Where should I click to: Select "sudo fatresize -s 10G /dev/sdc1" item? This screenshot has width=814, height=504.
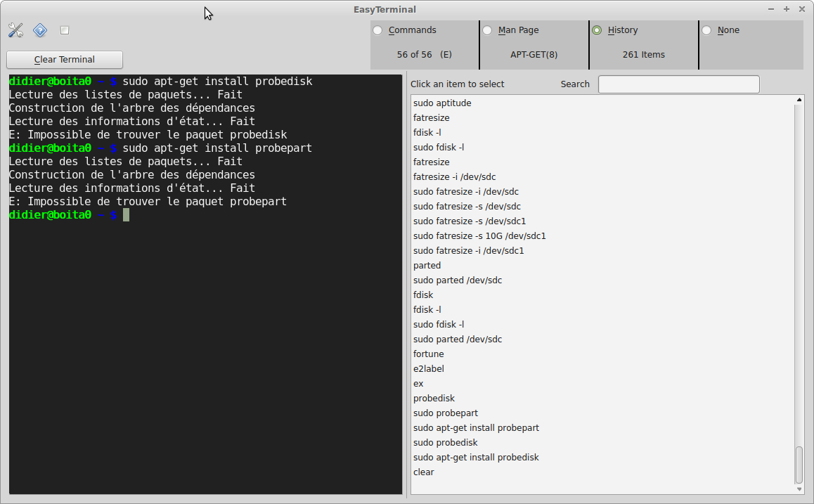pos(479,236)
